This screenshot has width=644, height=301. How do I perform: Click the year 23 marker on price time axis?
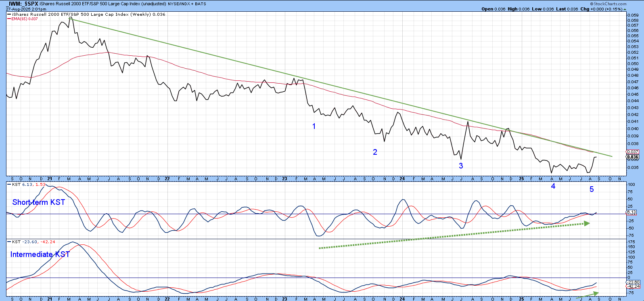point(284,179)
